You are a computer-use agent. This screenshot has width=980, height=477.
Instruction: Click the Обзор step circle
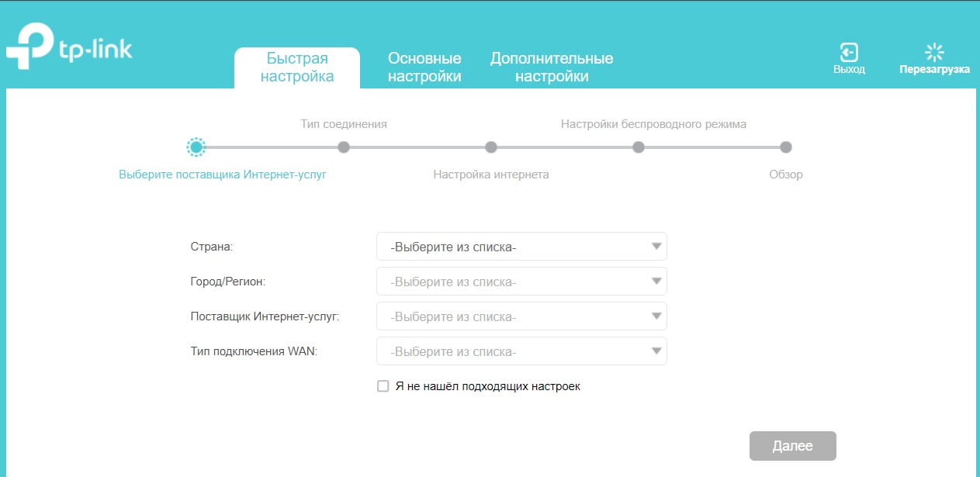(x=786, y=147)
